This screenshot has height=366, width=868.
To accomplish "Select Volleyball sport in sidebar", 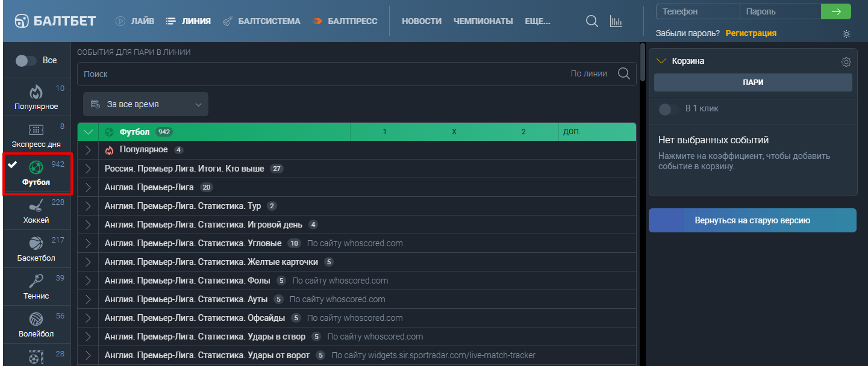I will [x=36, y=324].
